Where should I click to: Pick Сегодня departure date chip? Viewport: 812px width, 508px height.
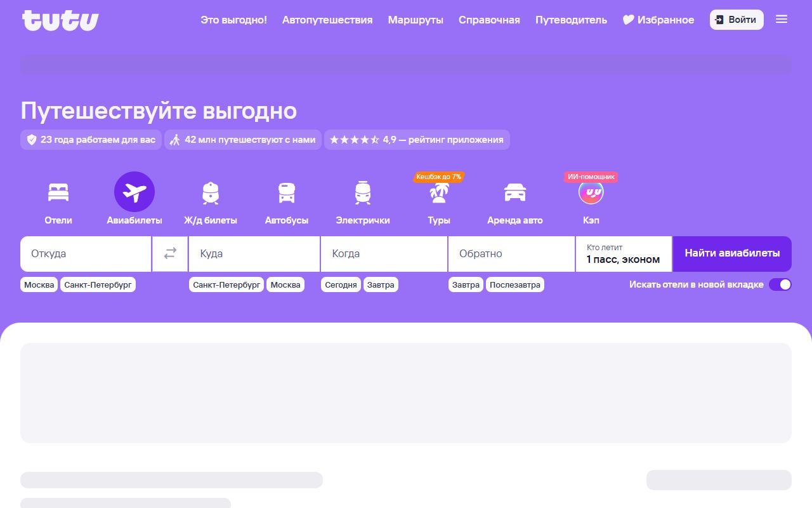click(x=341, y=284)
